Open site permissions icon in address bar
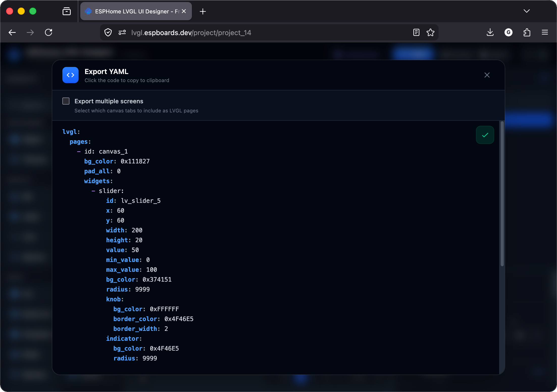Viewport: 557px width, 392px height. (x=122, y=33)
